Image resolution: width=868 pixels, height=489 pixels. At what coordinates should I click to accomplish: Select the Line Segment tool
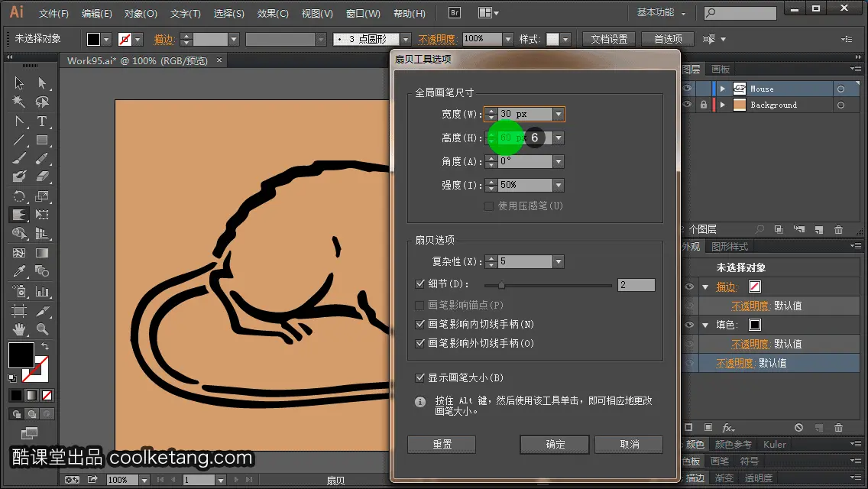point(19,140)
